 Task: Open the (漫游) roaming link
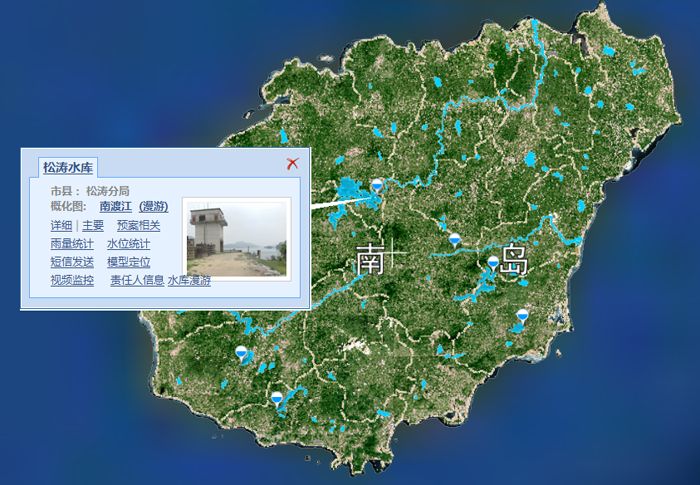click(x=154, y=206)
